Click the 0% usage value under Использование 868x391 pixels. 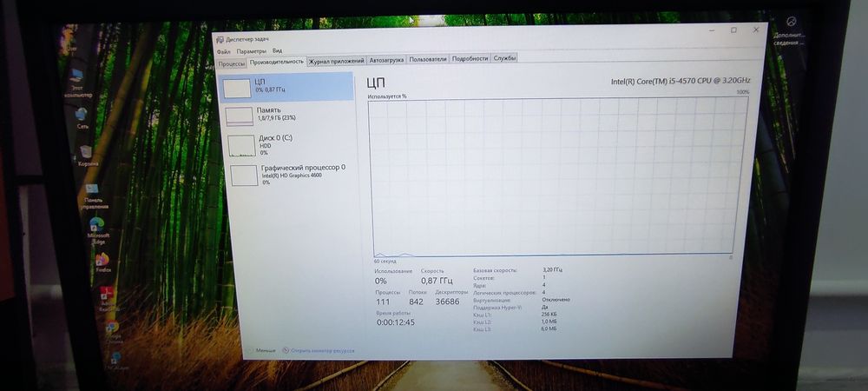click(x=380, y=282)
